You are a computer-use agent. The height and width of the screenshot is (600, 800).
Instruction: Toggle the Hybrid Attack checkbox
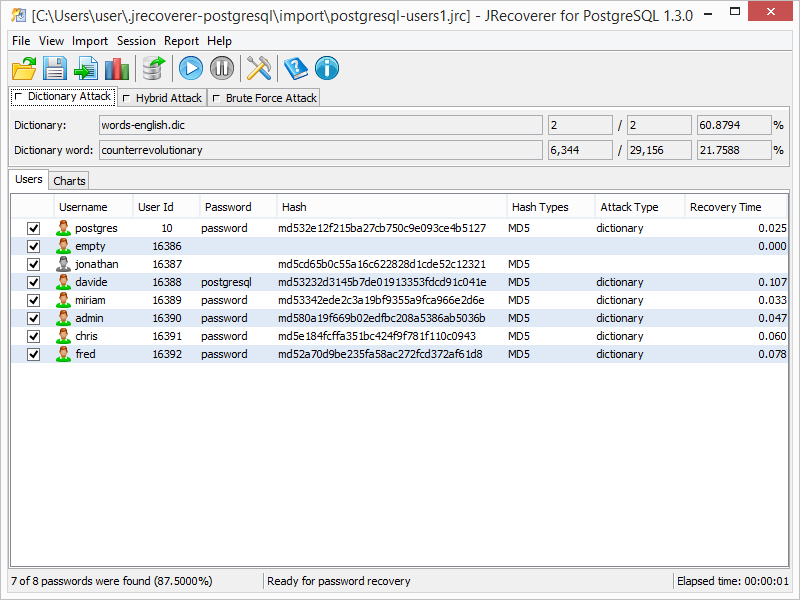pos(126,98)
